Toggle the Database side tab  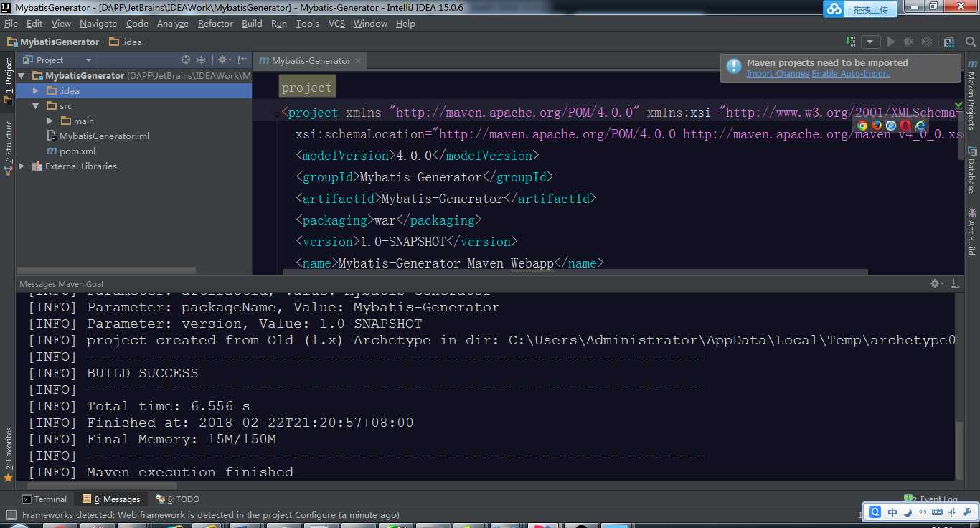coord(971,170)
